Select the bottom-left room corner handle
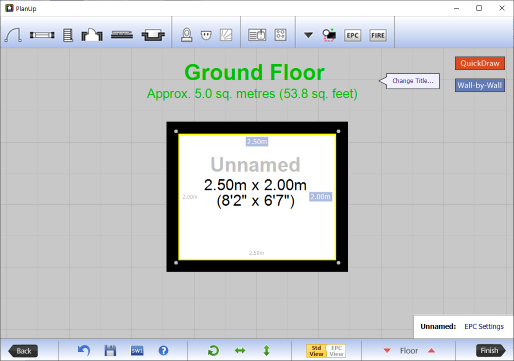514x361 pixels. [176, 263]
